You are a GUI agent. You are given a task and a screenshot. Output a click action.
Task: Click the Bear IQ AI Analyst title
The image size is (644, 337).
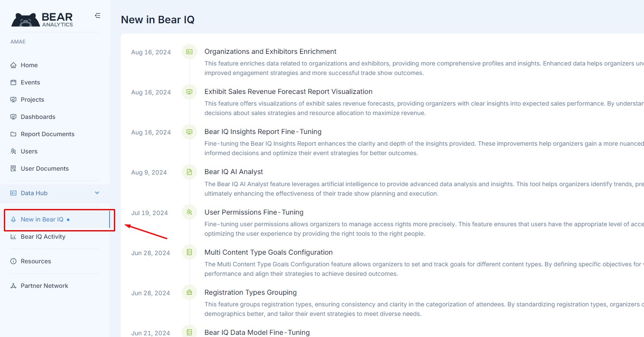[233, 172]
